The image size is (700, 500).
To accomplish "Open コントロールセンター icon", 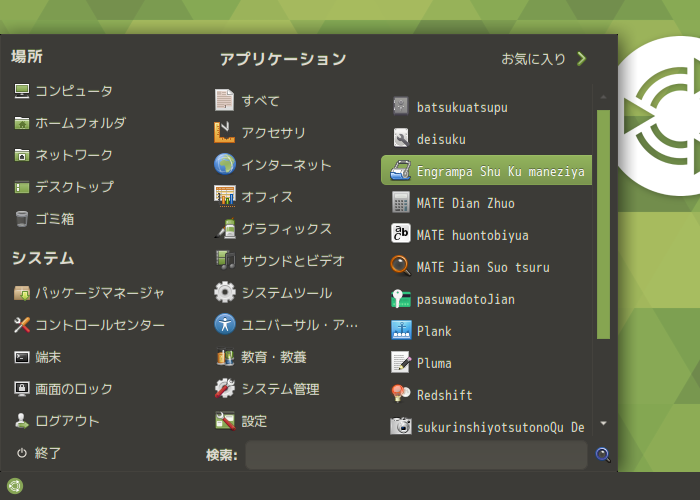I will [x=21, y=325].
